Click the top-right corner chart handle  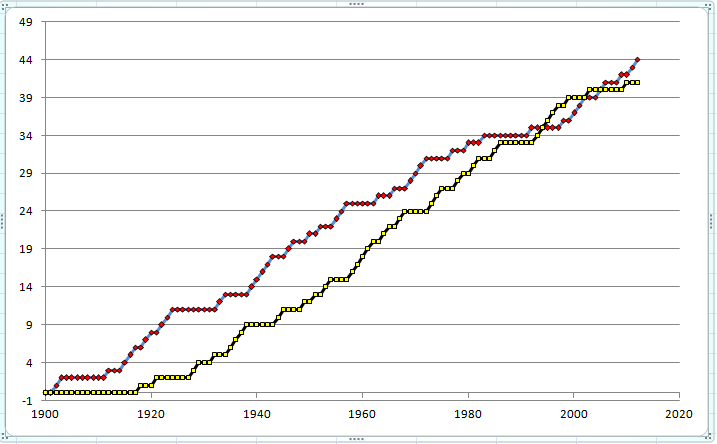[x=710, y=5]
